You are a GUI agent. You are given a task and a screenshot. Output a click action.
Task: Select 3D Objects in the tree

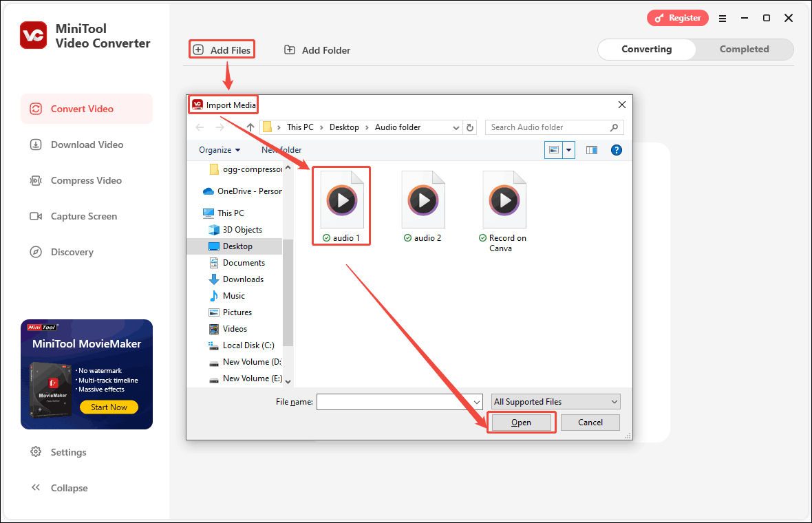(x=235, y=229)
